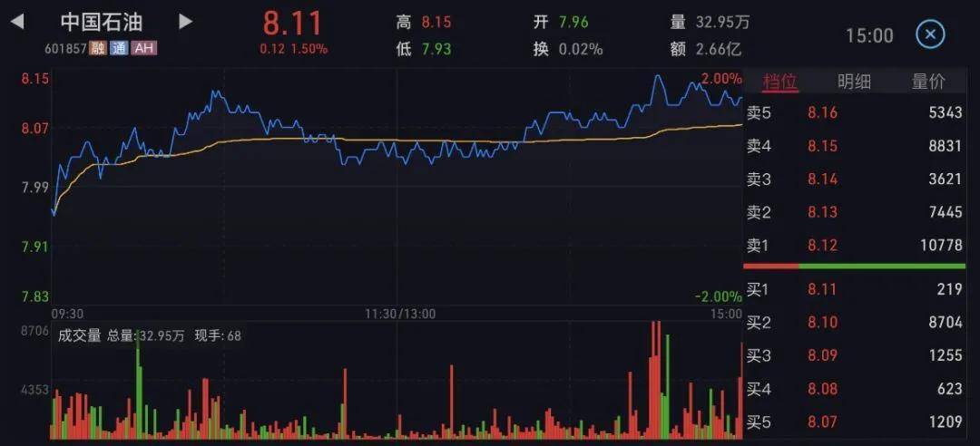Click the 11:30/13:00 marker on time axis

pyautogui.click(x=400, y=314)
